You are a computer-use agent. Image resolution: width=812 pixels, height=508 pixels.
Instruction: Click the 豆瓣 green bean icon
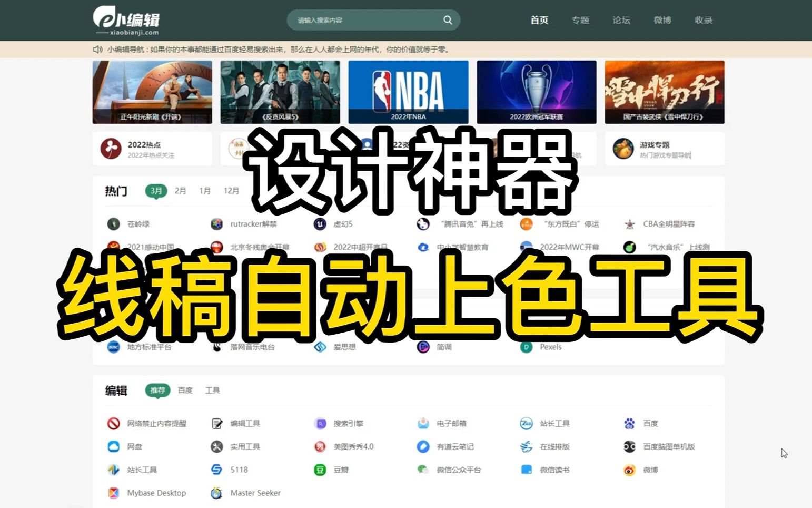pos(320,470)
